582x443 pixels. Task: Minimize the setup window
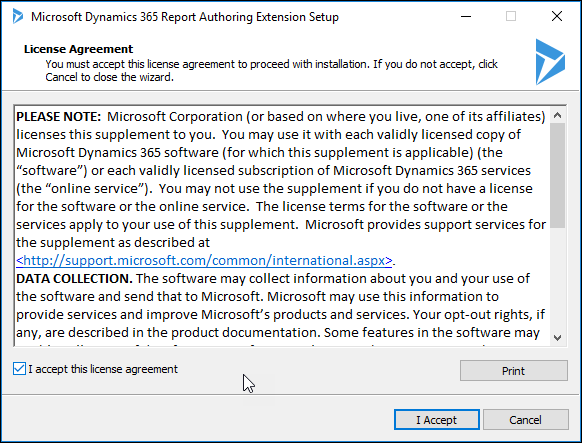pyautogui.click(x=466, y=16)
